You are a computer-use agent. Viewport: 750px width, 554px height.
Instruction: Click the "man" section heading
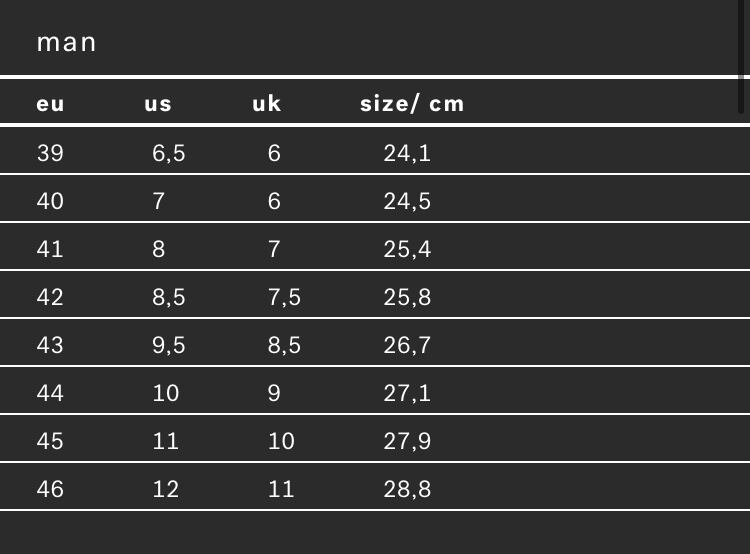pos(66,43)
